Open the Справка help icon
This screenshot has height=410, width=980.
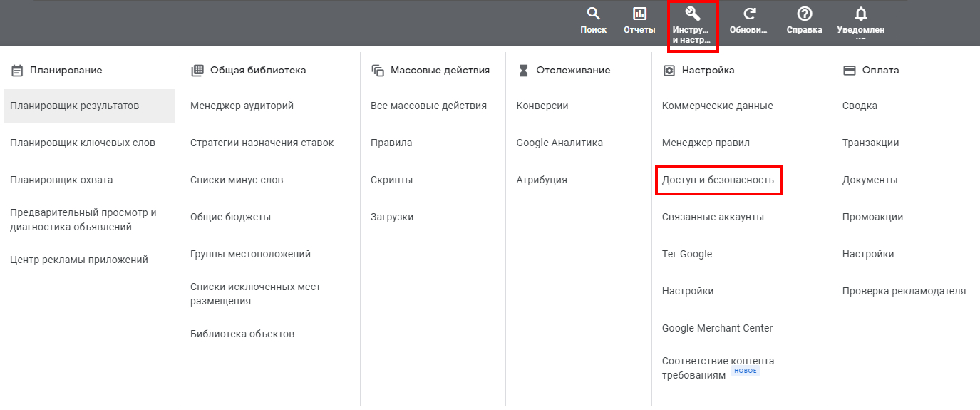pos(804,14)
